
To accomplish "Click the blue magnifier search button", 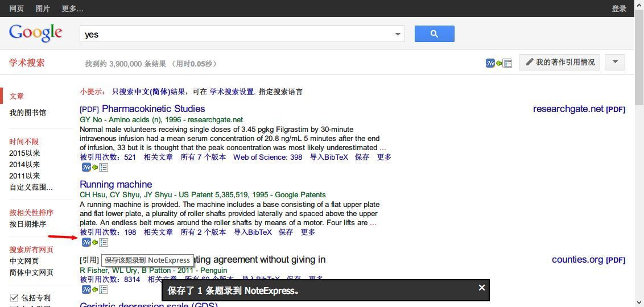I will [x=435, y=34].
